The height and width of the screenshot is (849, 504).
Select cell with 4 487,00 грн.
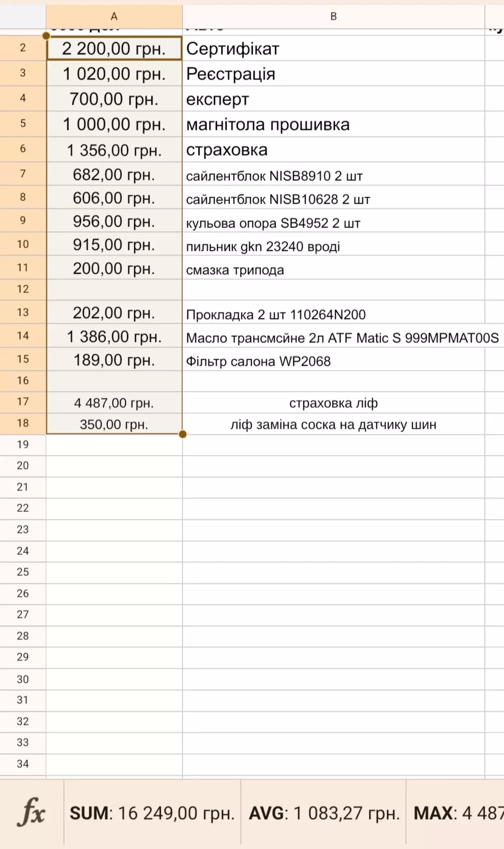(114, 403)
